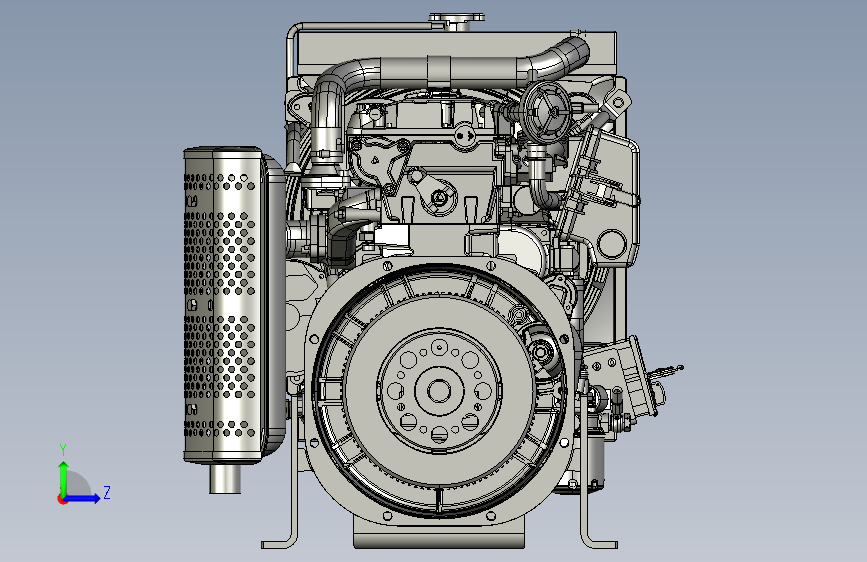This screenshot has width=867, height=562.
Task: Click the "Y" axis label text
Action: 63,450
